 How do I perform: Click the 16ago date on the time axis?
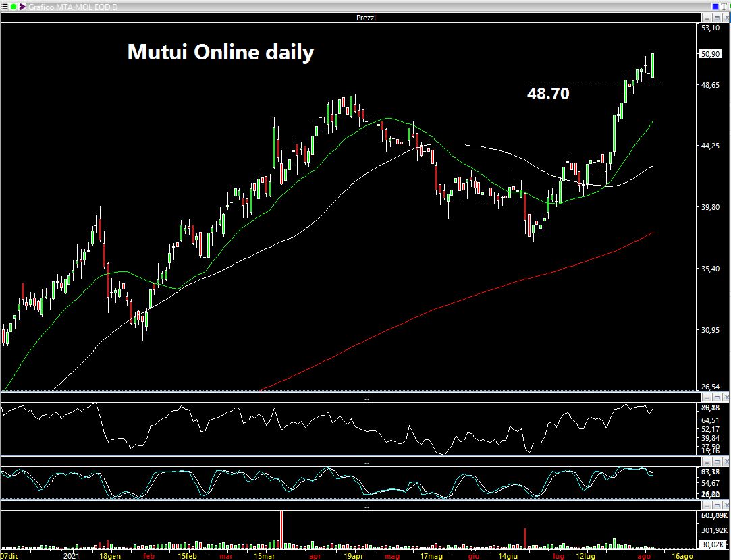coord(682,556)
